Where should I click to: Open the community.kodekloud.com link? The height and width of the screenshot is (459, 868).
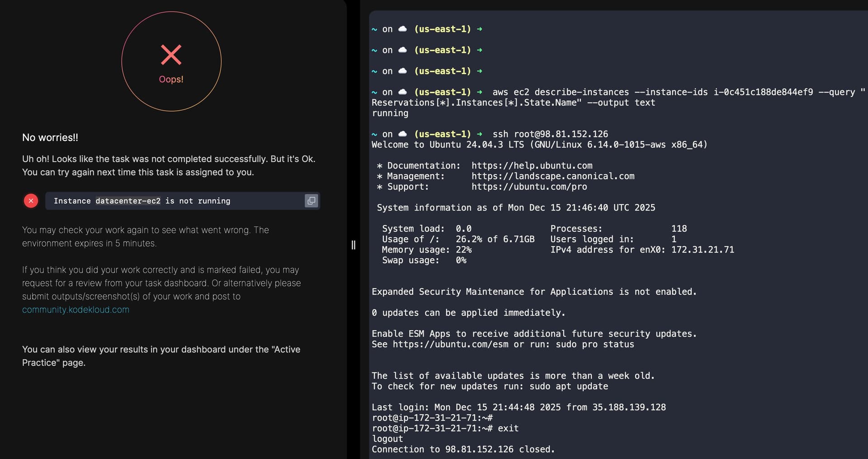(75, 310)
